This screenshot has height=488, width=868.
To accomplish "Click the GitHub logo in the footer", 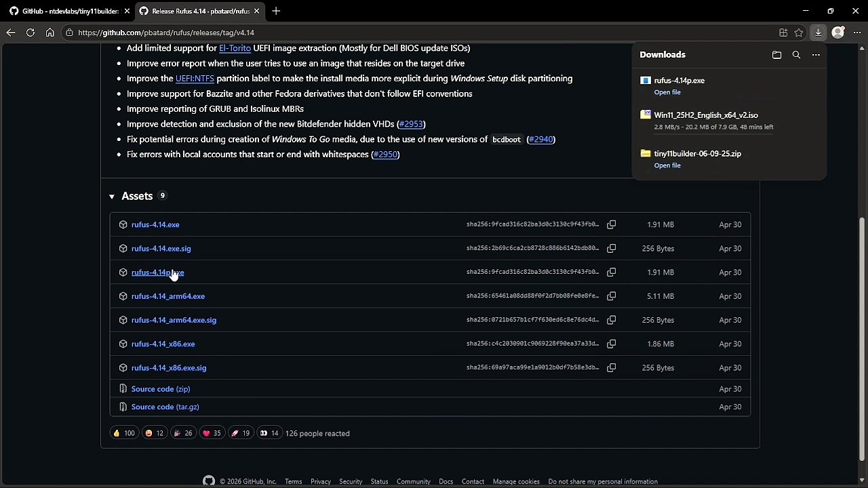I will coord(209,481).
